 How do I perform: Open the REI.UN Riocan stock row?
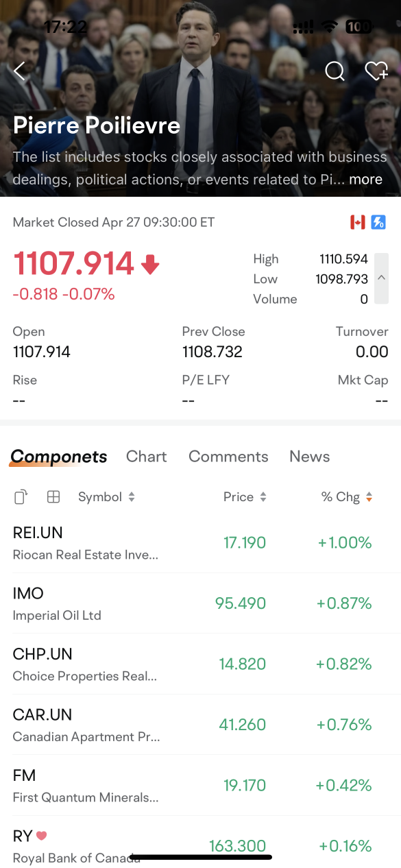tap(200, 543)
